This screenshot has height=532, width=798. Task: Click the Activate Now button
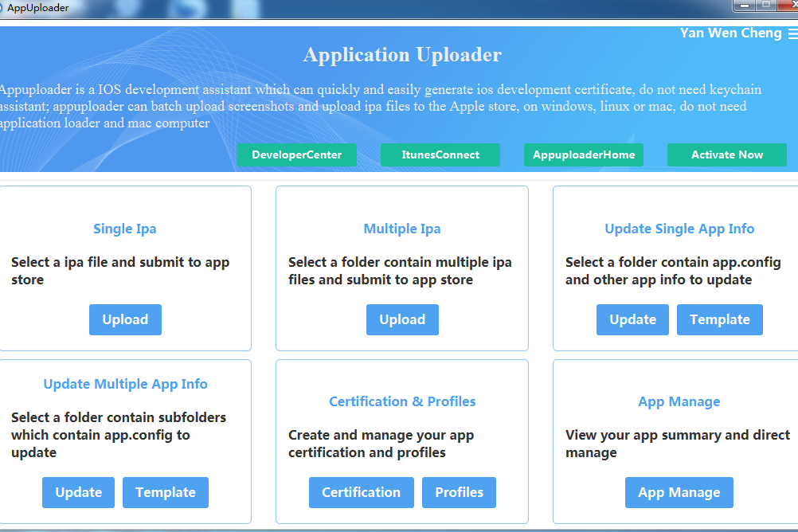(x=727, y=155)
